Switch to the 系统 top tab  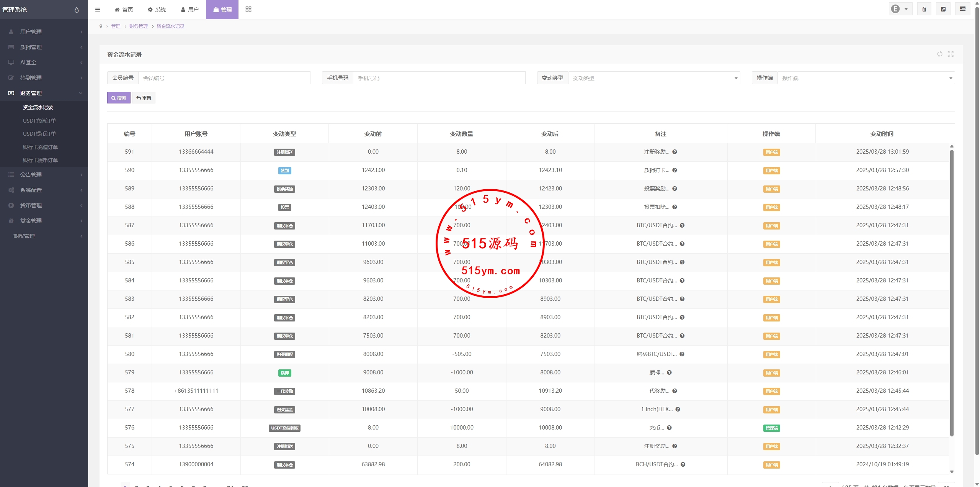coord(157,10)
